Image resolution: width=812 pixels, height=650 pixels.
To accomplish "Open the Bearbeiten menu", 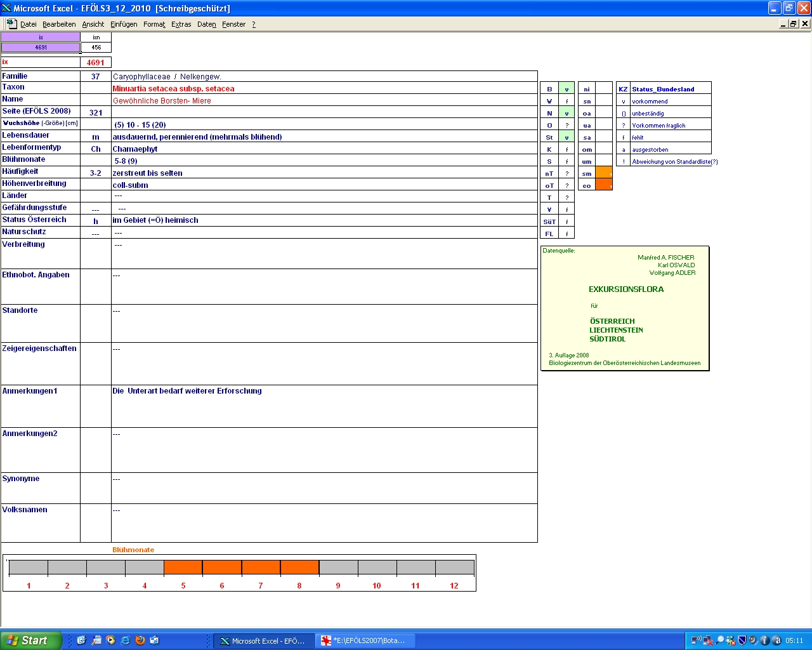I will (x=59, y=24).
